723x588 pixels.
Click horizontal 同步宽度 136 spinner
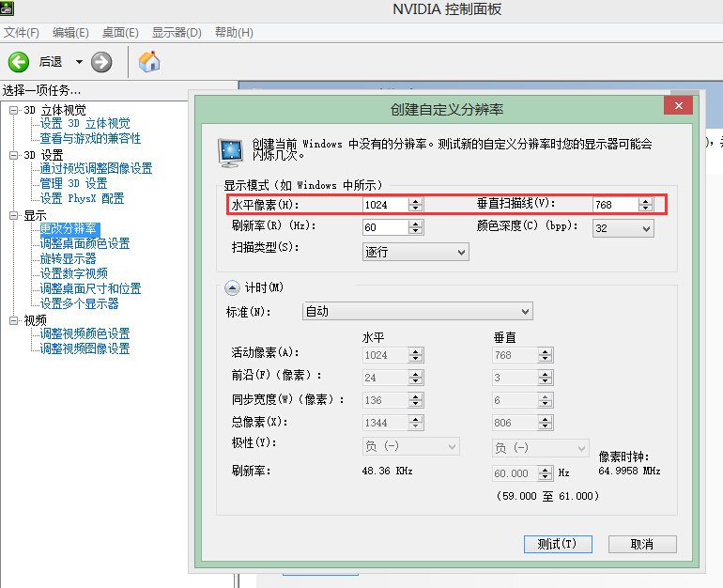pyautogui.click(x=415, y=400)
